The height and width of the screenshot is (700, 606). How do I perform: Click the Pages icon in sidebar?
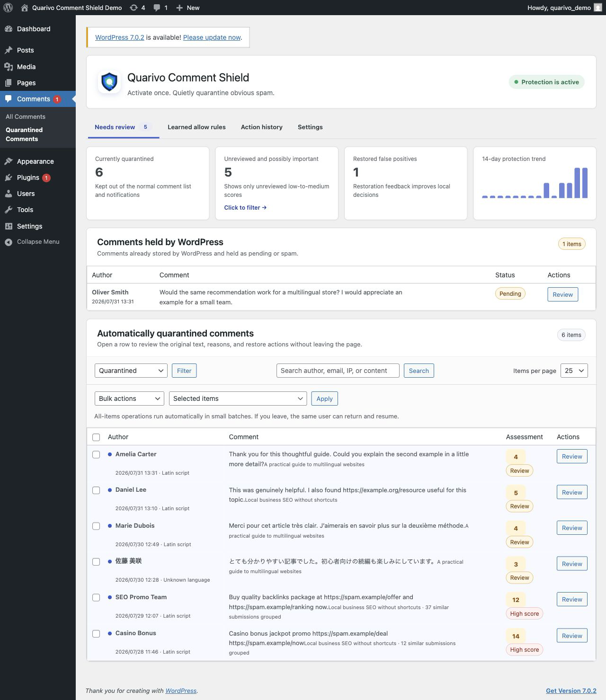(9, 83)
